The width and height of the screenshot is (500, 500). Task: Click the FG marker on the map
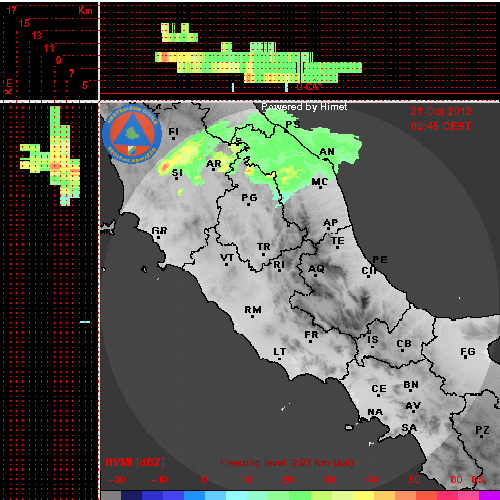click(x=468, y=353)
